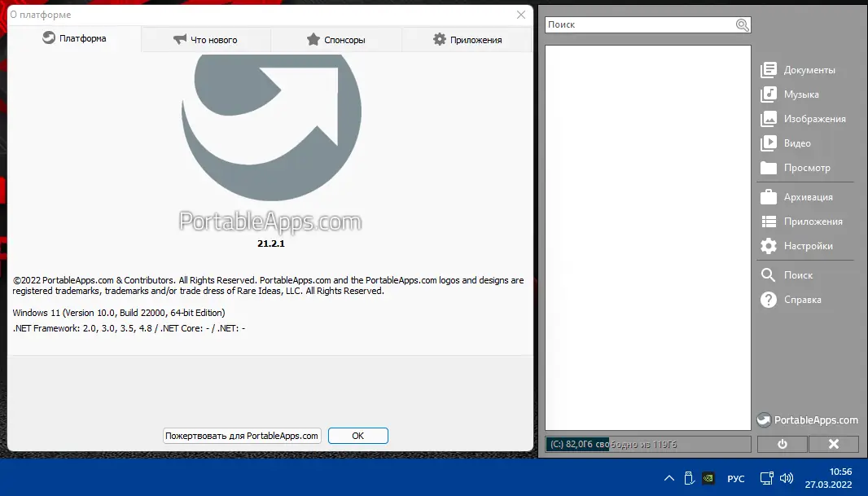The height and width of the screenshot is (496, 868).
Task: Click the NVIDIA tray icon
Action: (708, 478)
